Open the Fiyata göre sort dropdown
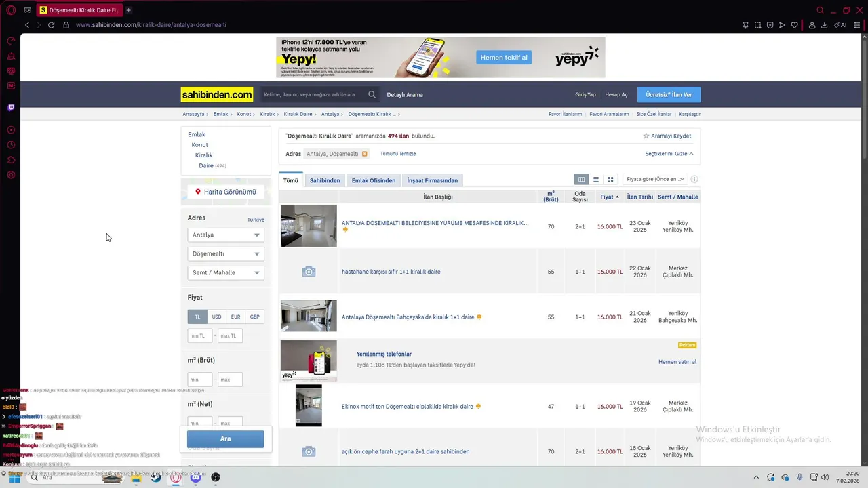Image resolution: width=868 pixels, height=488 pixels. (655, 180)
